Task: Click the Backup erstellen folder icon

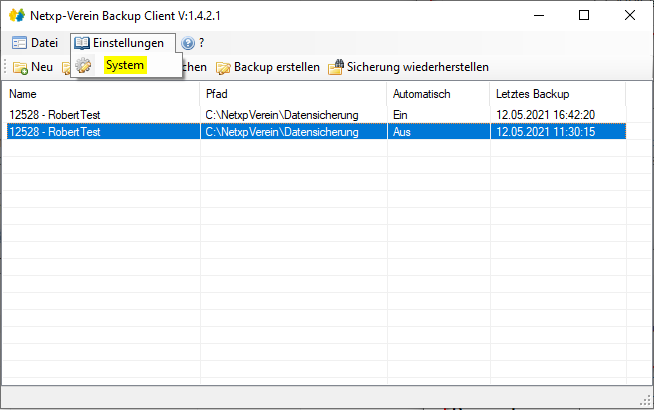Action: tap(223, 68)
